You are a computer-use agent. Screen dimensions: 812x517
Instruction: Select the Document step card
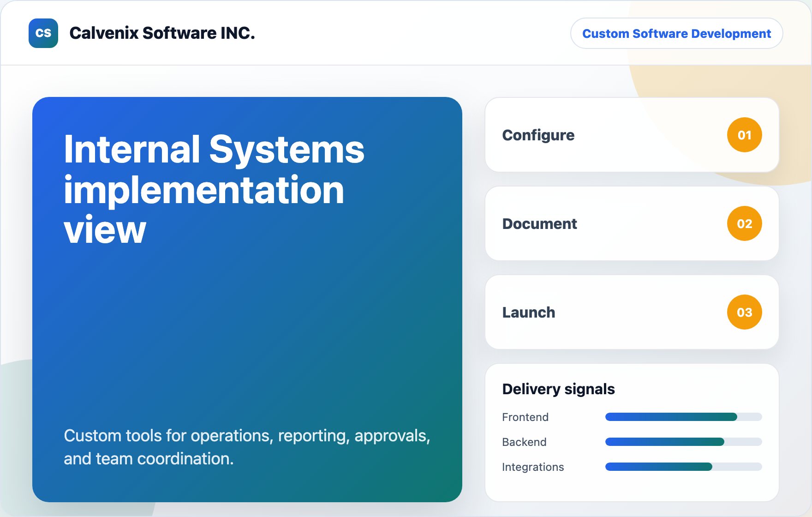click(632, 223)
